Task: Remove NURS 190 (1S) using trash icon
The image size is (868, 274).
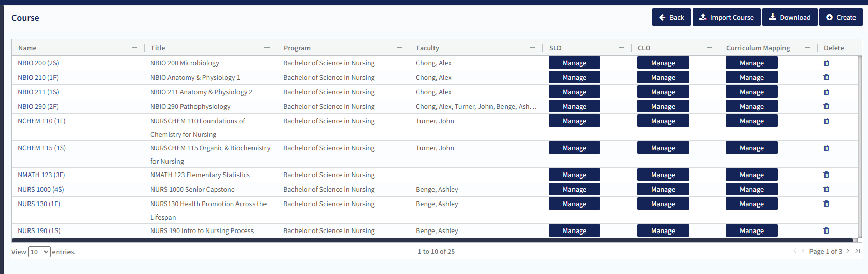Action: (826, 230)
